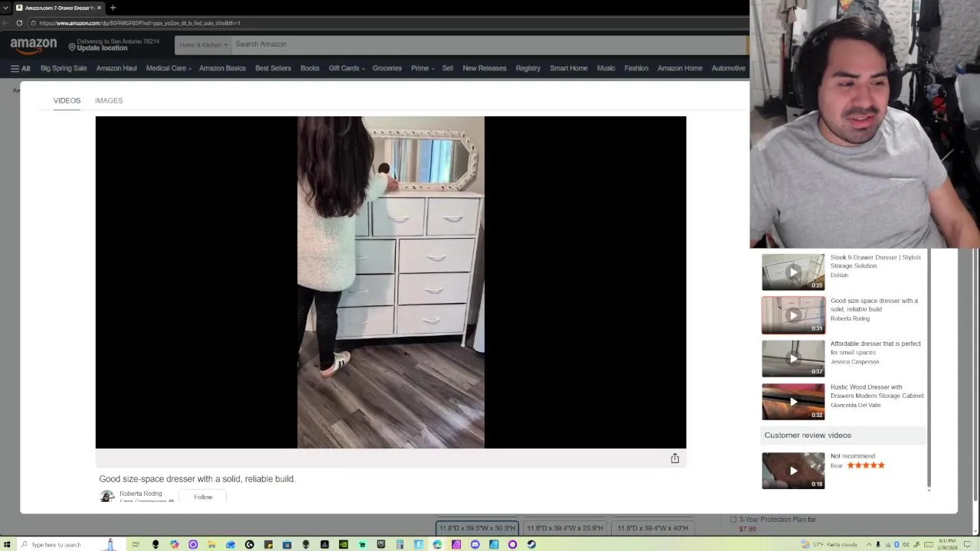Open the weather widget showing Partly cloudy
The width and height of the screenshot is (980, 551).
829,544
